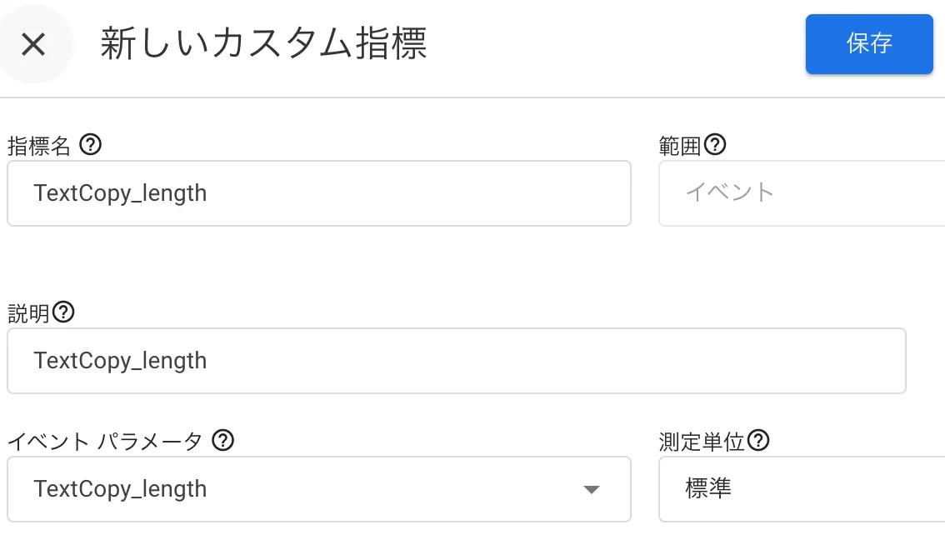Click the dropdown arrow in イベント パラメータ
The height and width of the screenshot is (560, 945).
click(592, 489)
